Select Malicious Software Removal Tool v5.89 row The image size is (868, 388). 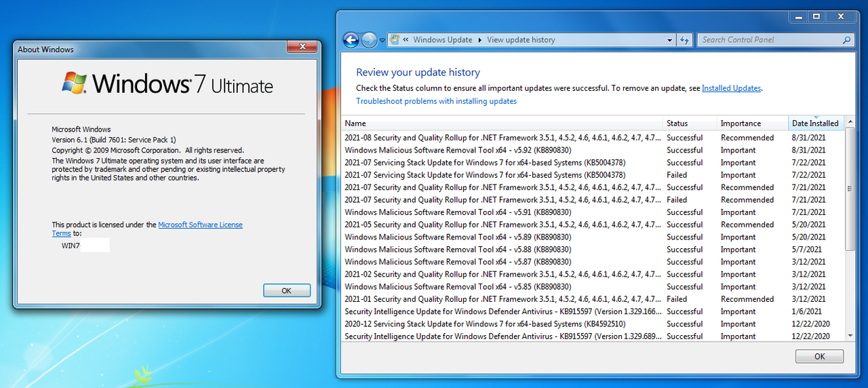pos(593,237)
